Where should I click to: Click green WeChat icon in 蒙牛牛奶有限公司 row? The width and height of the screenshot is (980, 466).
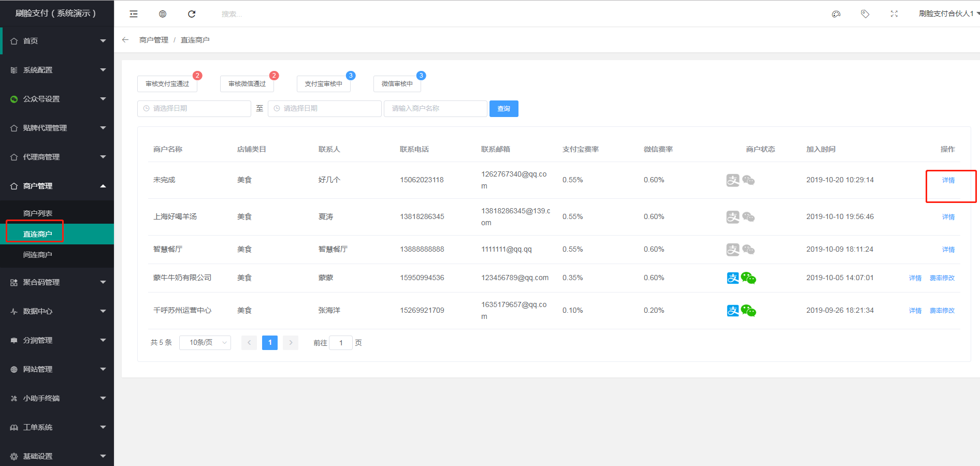[x=748, y=278]
